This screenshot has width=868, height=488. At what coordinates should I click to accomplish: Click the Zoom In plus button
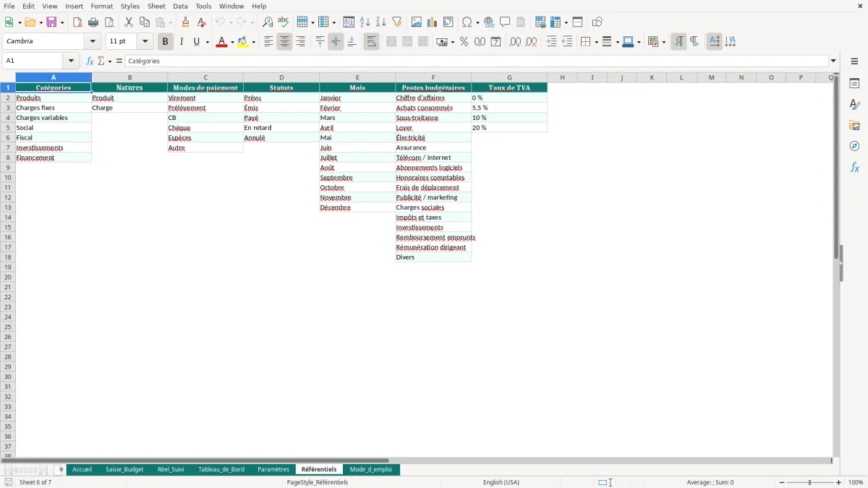click(x=839, y=482)
